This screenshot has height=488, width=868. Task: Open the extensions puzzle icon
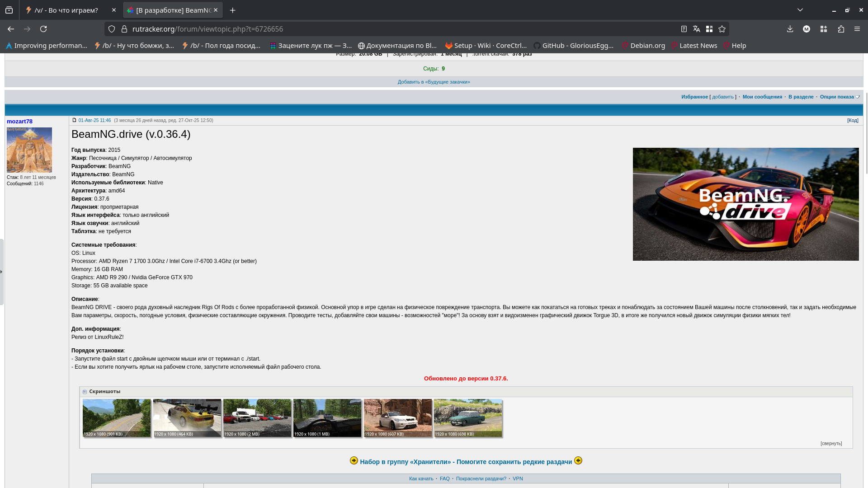[841, 29]
